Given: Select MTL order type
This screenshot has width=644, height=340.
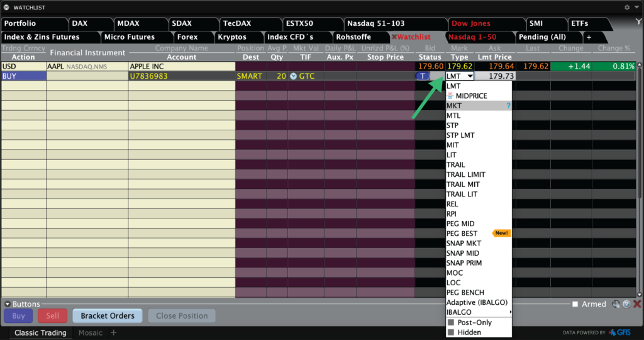Looking at the screenshot, I should click(479, 115).
